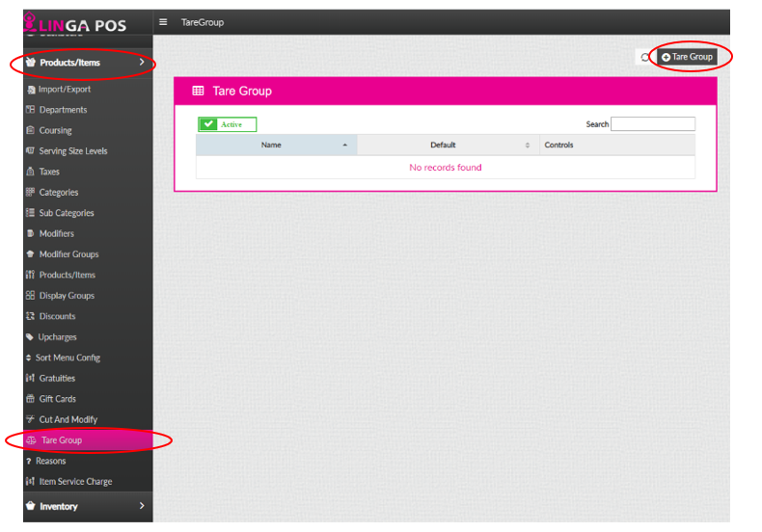Click the Modifiers icon

pyautogui.click(x=30, y=233)
